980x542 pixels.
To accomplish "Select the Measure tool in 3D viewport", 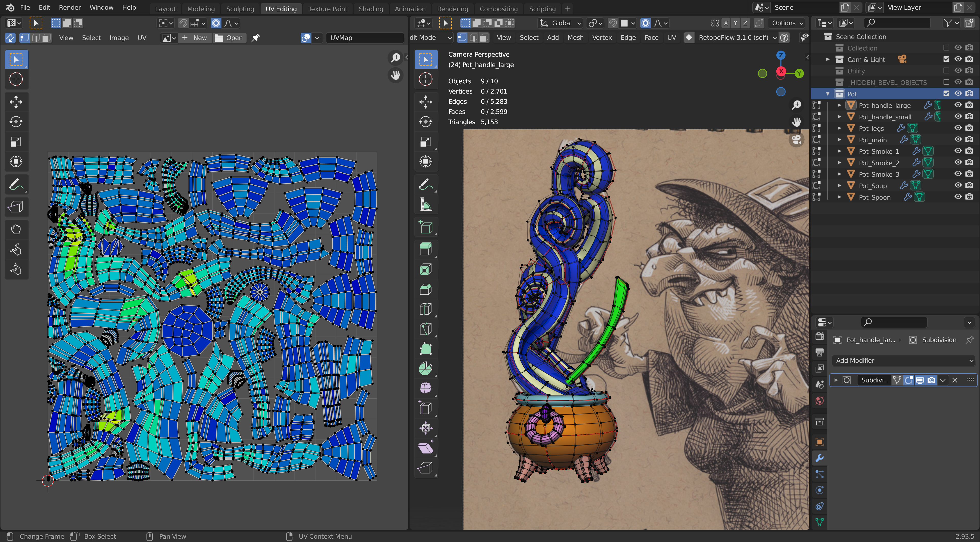I will tap(425, 205).
